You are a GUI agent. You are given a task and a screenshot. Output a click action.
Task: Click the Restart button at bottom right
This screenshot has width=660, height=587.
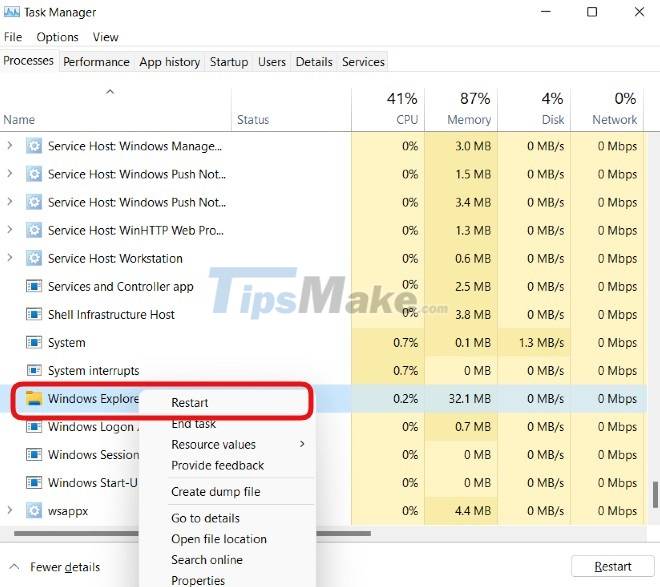(x=613, y=566)
